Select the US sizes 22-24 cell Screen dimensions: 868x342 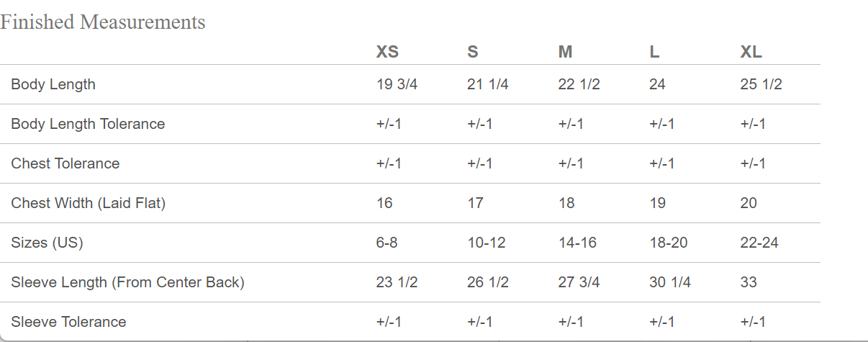click(759, 243)
